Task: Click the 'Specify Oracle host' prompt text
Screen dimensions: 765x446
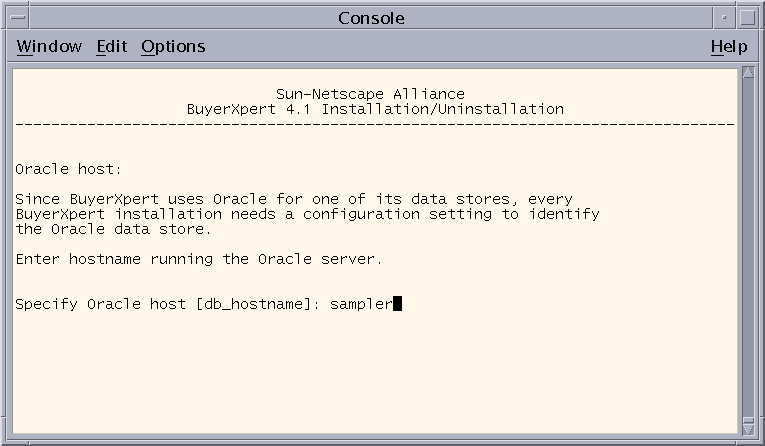Action: [101, 304]
